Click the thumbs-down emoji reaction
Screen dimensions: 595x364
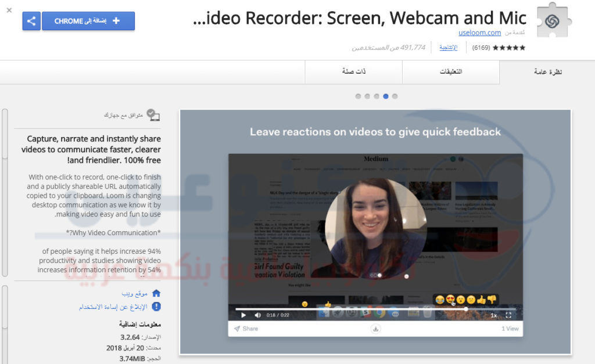(492, 300)
